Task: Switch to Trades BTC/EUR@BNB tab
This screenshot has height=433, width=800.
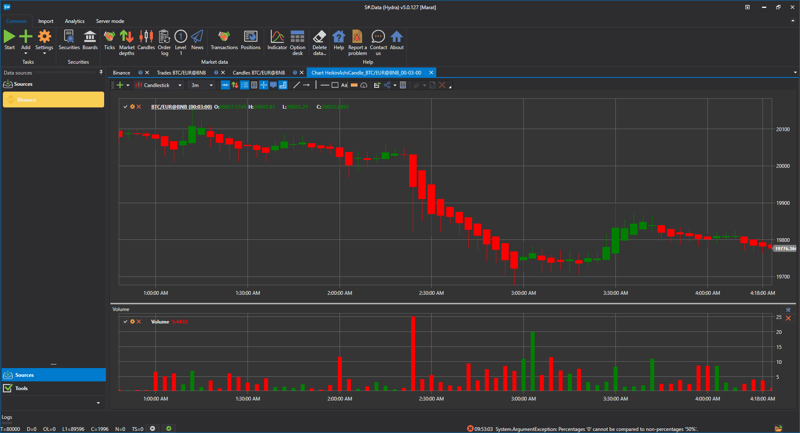Action: pyautogui.click(x=184, y=72)
